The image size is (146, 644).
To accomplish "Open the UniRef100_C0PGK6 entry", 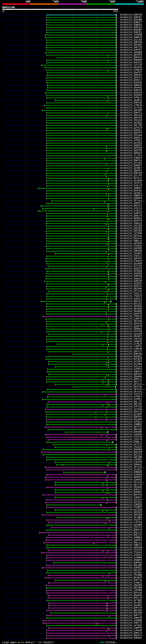I will point(131,631).
